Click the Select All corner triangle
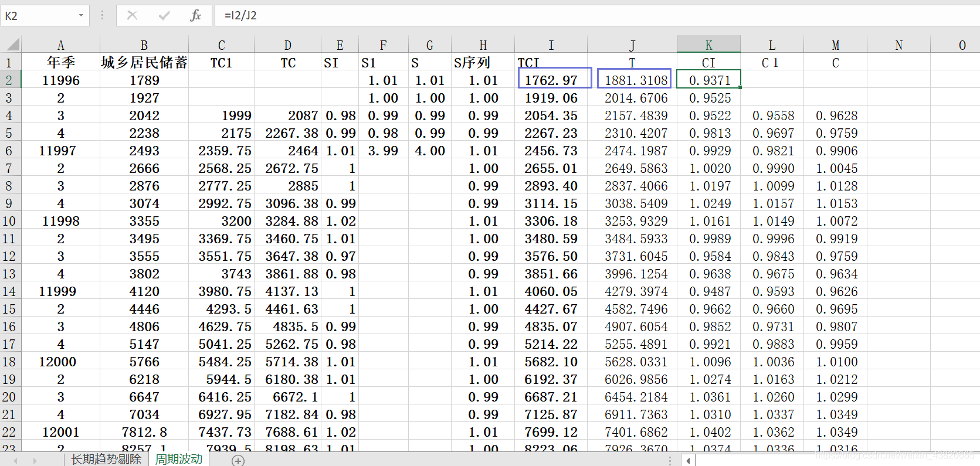 [12, 45]
